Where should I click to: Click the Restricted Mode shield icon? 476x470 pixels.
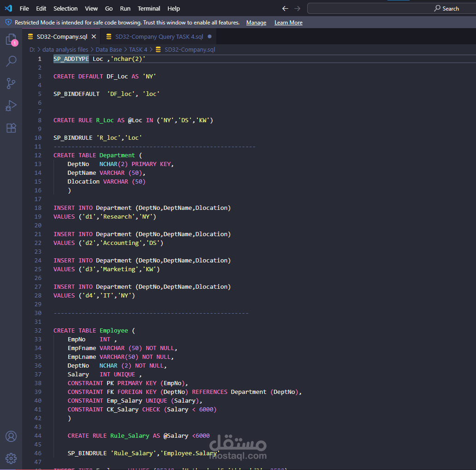8,22
